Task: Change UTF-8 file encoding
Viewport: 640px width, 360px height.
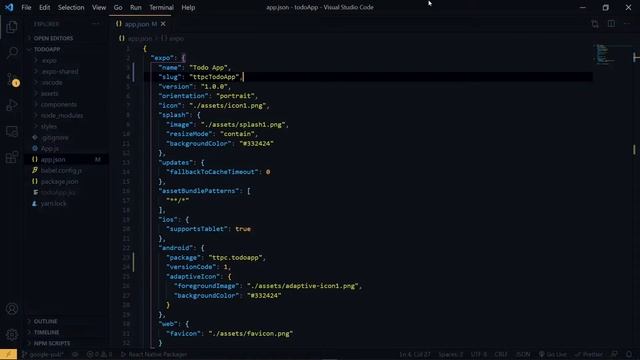Action: click(479, 354)
